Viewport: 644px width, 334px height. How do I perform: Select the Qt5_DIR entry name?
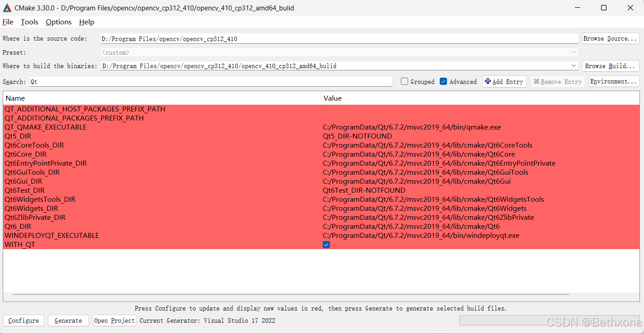pos(18,136)
